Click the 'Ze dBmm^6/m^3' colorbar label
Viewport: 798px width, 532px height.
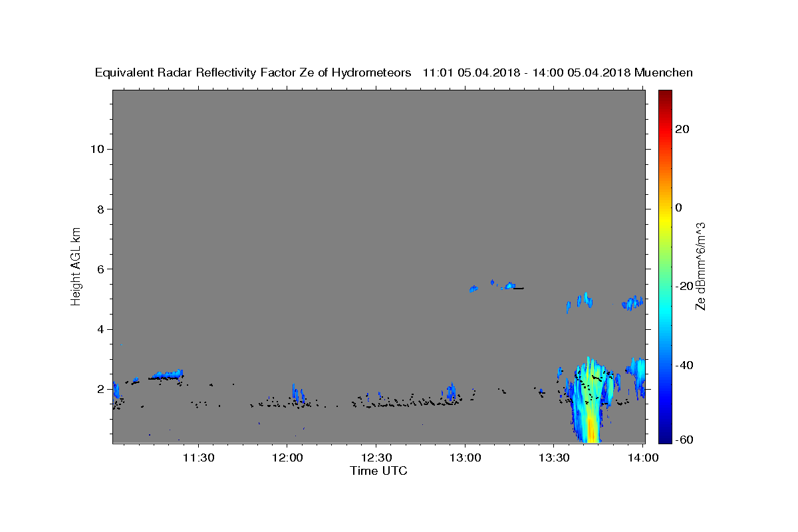[700, 266]
